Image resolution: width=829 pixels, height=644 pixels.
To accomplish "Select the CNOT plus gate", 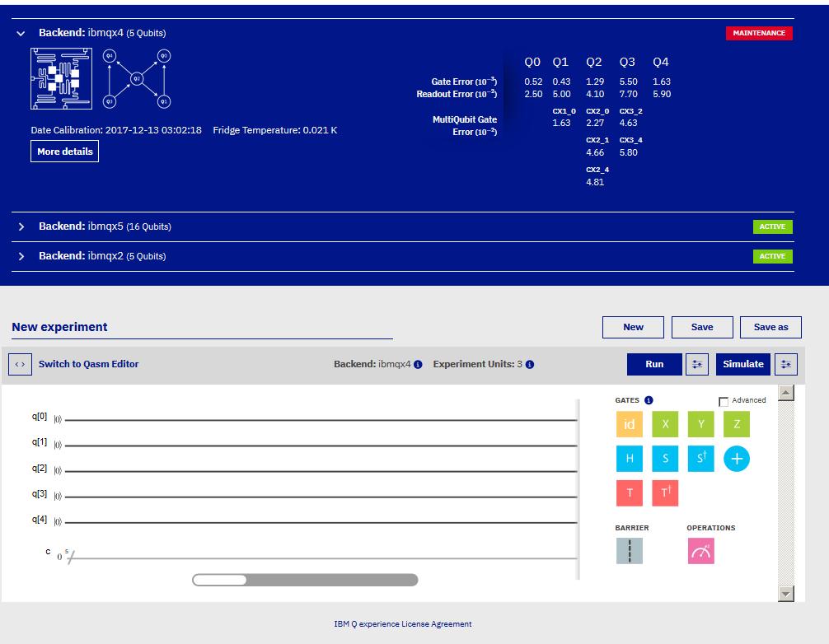I will pos(737,459).
